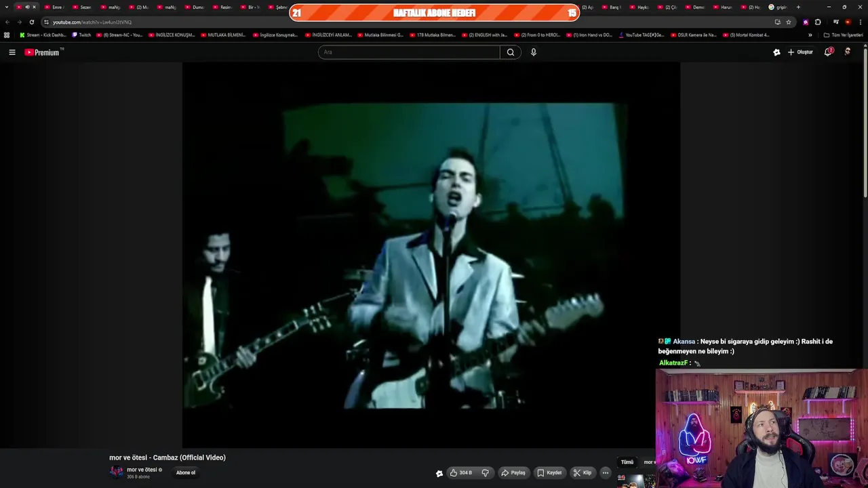Open DSLR Kamera ile bookmark

pyautogui.click(x=694, y=35)
